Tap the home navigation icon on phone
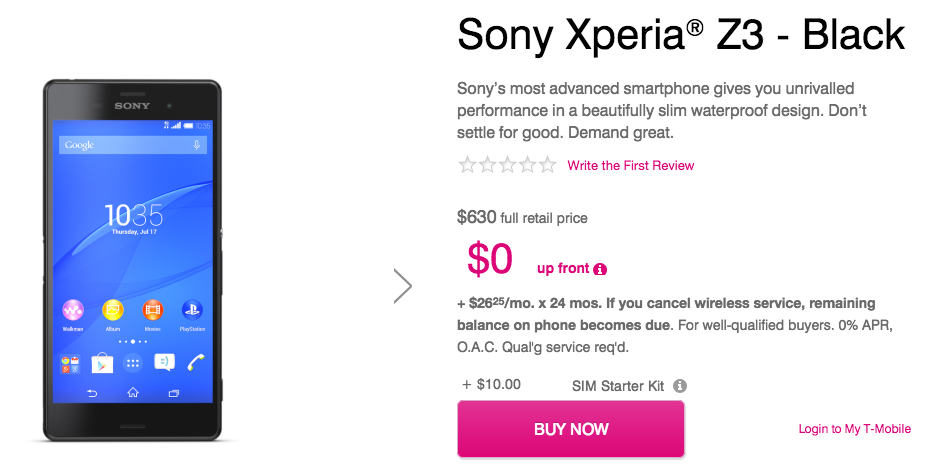 tap(133, 393)
